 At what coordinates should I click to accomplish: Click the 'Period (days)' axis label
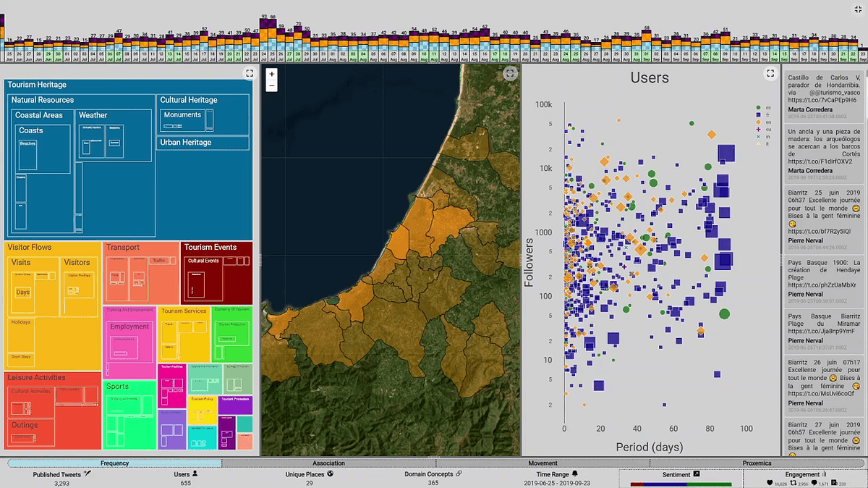point(650,447)
